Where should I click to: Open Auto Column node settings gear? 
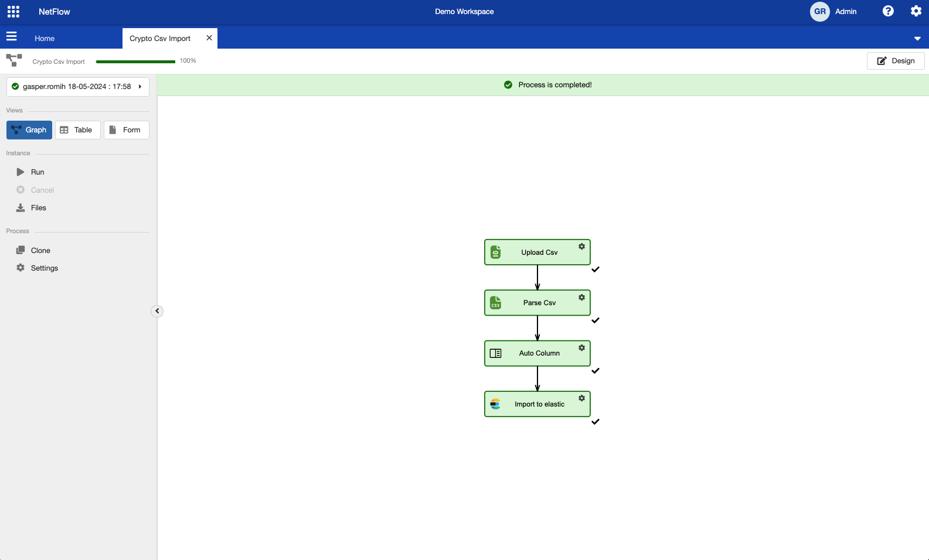581,348
